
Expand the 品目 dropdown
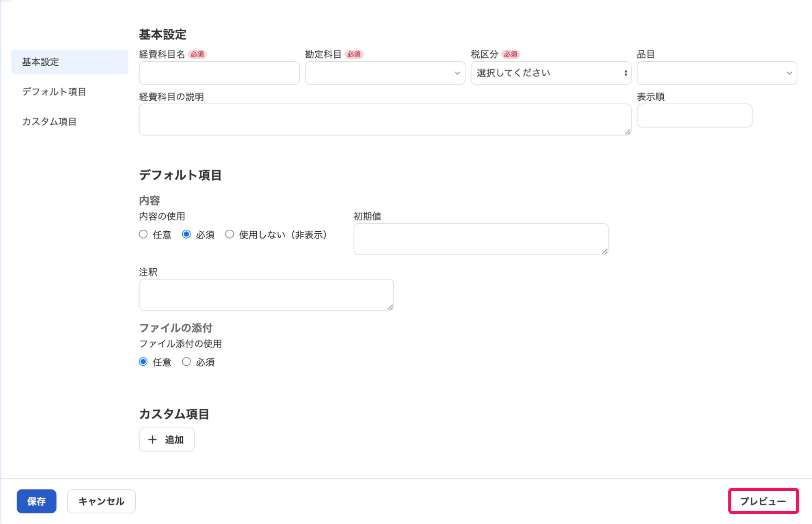tap(717, 73)
